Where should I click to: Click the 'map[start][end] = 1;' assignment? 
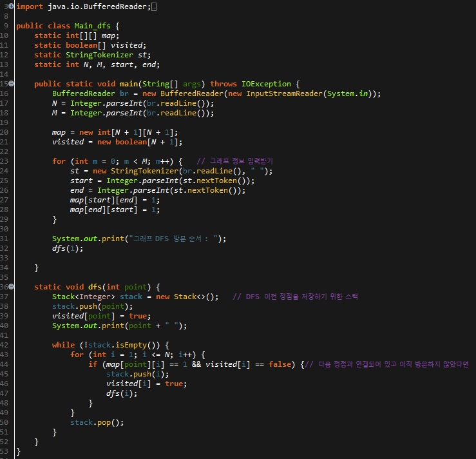115,200
